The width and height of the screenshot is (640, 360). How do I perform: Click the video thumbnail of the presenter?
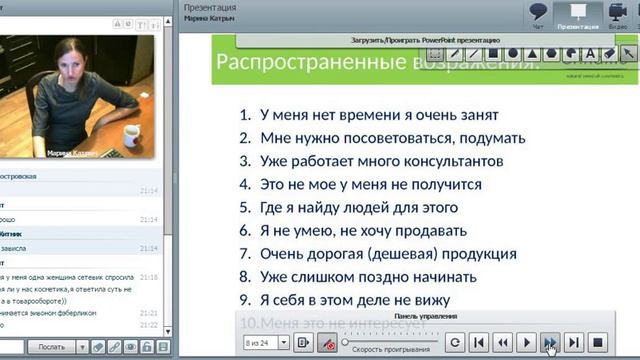point(77,97)
